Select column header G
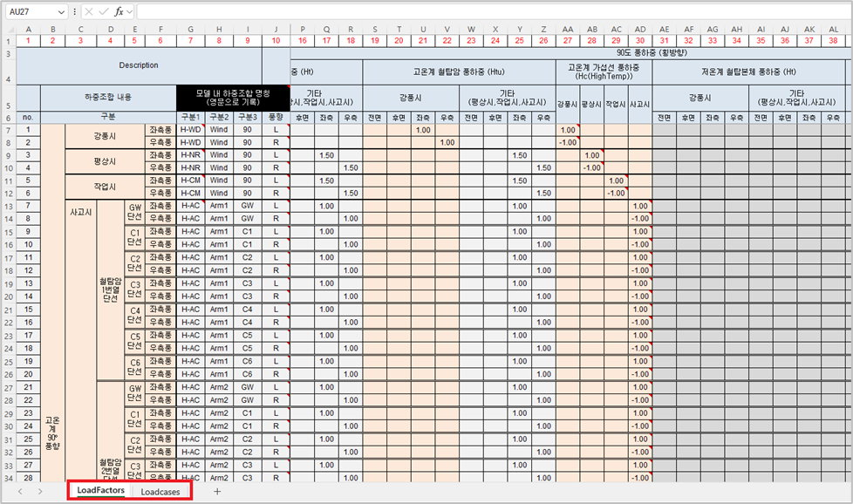The image size is (853, 504). (190, 29)
